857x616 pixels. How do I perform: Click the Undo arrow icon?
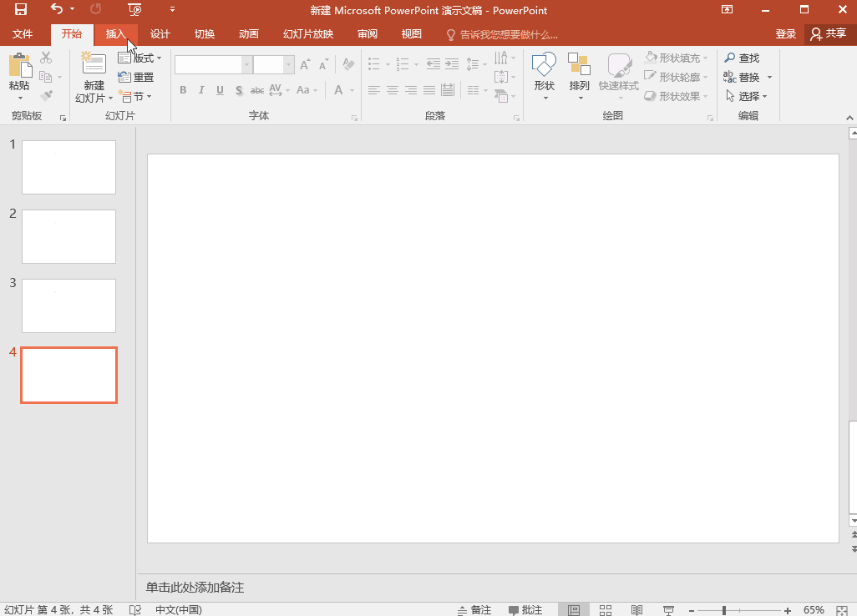[x=56, y=10]
